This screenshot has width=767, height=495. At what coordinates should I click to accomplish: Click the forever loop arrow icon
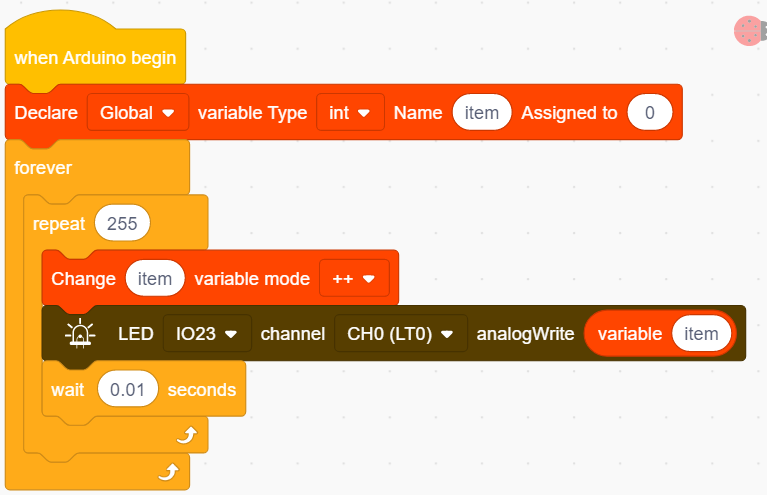point(169,472)
